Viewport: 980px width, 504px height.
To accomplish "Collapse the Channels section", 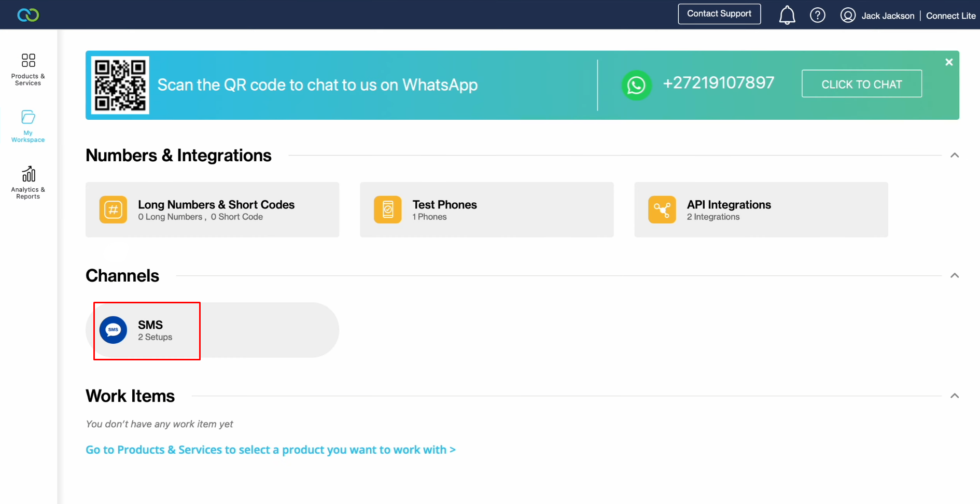I will point(955,275).
